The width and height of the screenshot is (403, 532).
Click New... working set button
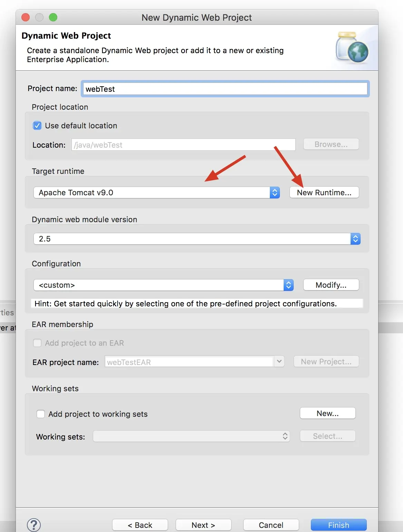click(x=327, y=413)
